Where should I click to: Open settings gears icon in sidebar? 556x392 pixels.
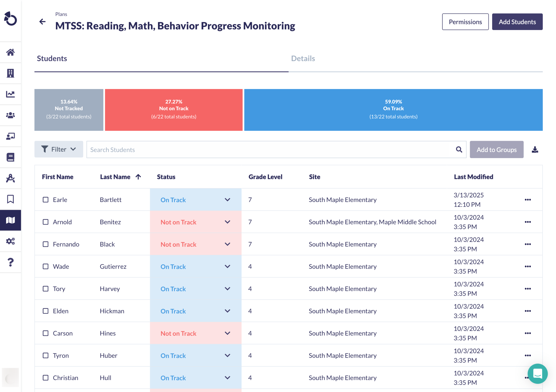click(10, 241)
